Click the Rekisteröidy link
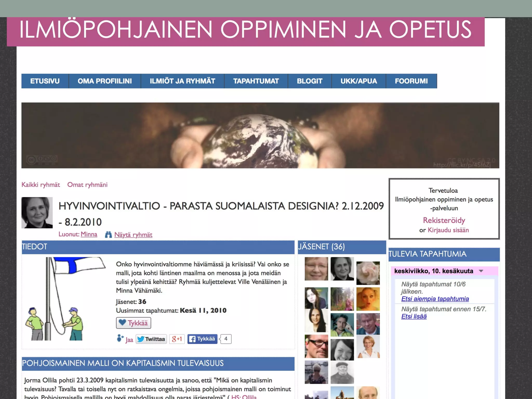This screenshot has height=399, width=532. (x=444, y=220)
